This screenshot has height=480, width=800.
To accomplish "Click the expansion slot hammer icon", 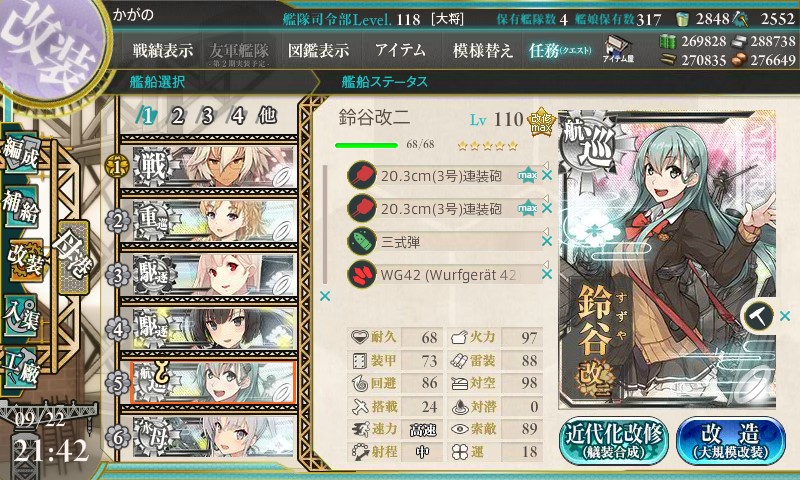I will click(x=759, y=317).
